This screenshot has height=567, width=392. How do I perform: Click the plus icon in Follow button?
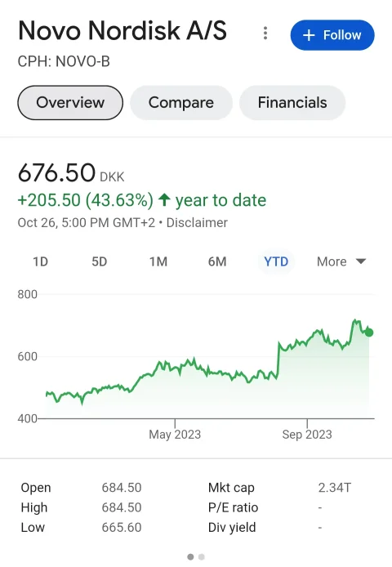pyautogui.click(x=309, y=35)
